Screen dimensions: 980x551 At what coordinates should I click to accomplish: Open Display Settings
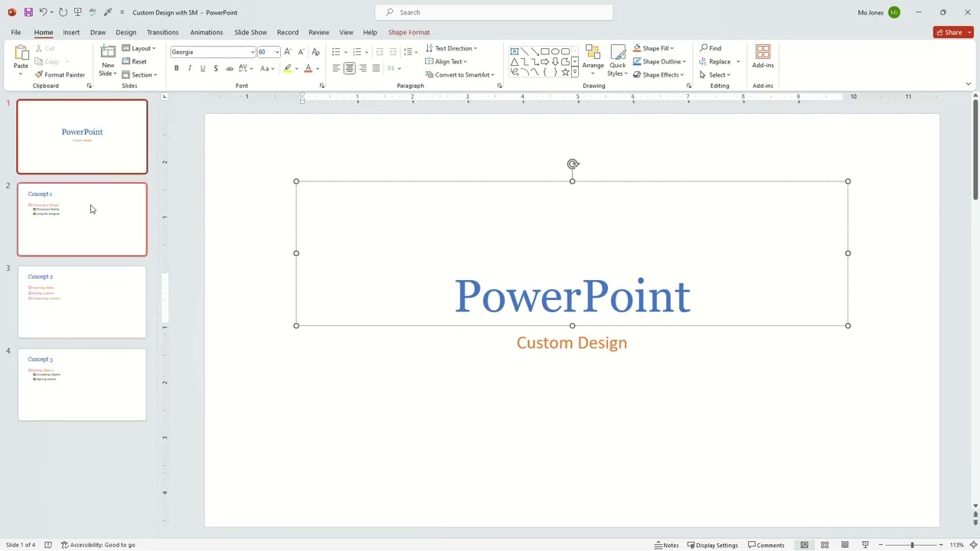coord(712,545)
